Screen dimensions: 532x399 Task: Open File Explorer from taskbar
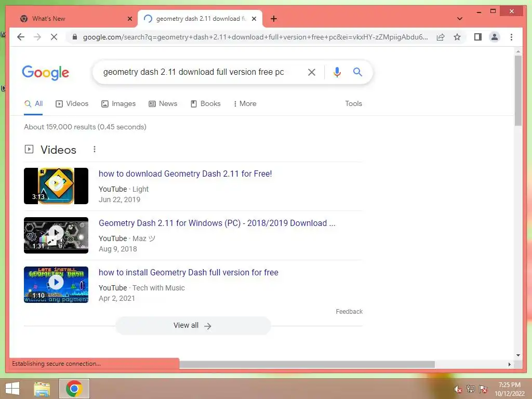coord(42,389)
